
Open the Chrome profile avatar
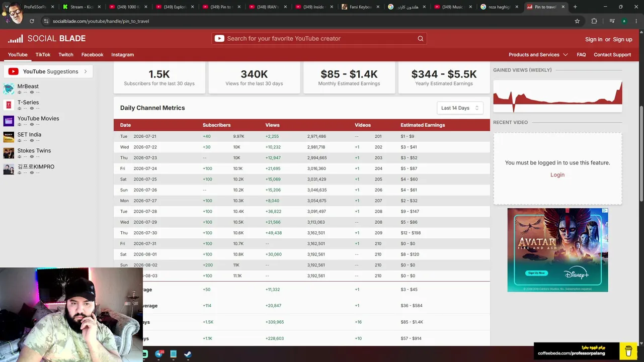pos(624,21)
